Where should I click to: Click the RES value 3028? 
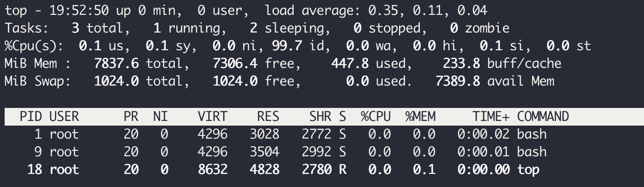(x=264, y=134)
